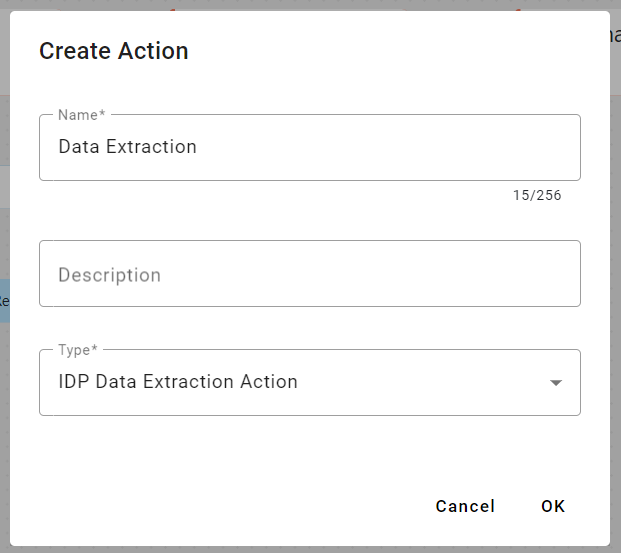Click the 'Create Action' dialog title
This screenshot has height=553, width=621.
113,51
